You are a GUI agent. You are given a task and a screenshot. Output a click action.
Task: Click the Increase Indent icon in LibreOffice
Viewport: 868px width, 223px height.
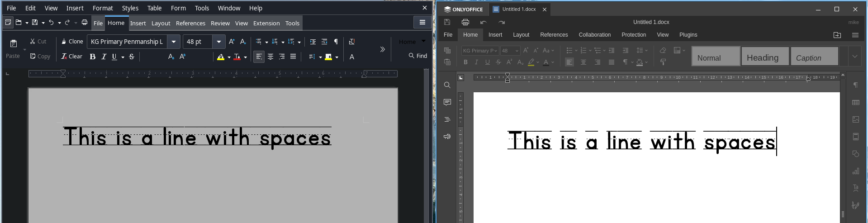click(313, 42)
